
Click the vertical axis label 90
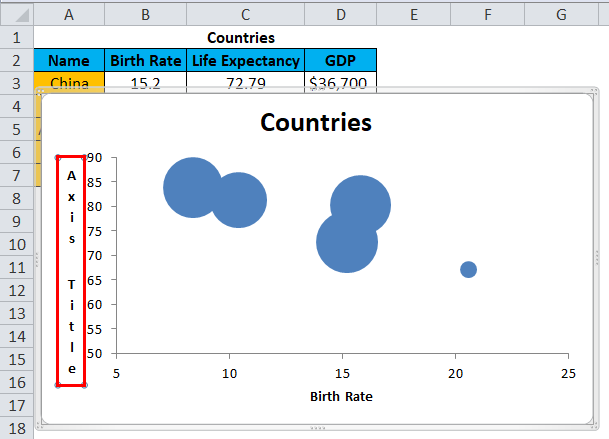pyautogui.click(x=94, y=158)
